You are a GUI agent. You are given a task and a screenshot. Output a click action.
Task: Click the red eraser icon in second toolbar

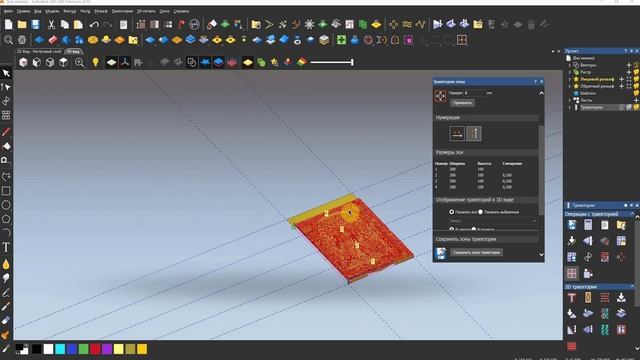click(53, 40)
